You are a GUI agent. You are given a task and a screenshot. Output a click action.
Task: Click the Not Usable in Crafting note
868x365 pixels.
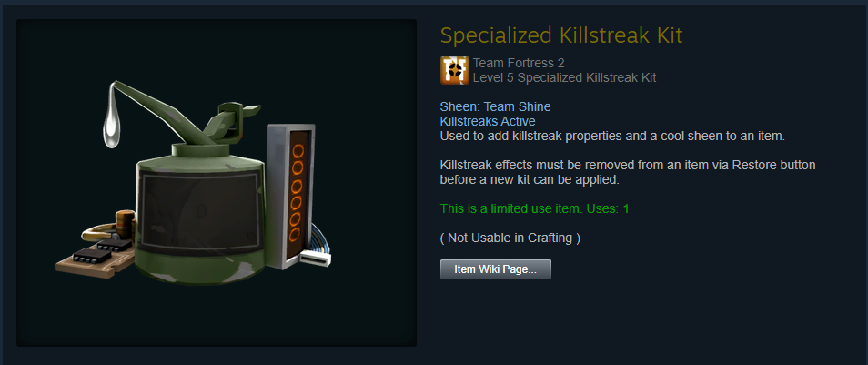pyautogui.click(x=510, y=238)
